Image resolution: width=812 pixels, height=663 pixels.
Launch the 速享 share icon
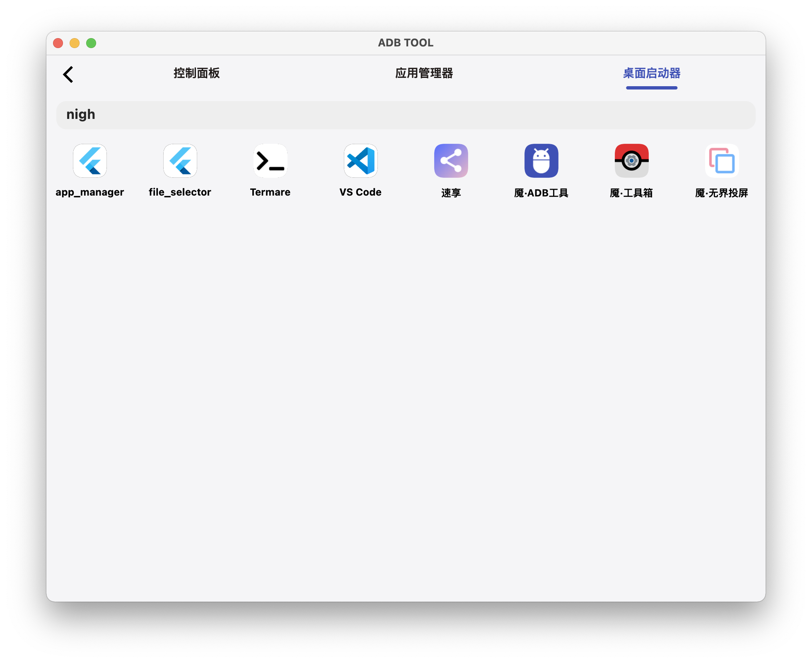[451, 161]
